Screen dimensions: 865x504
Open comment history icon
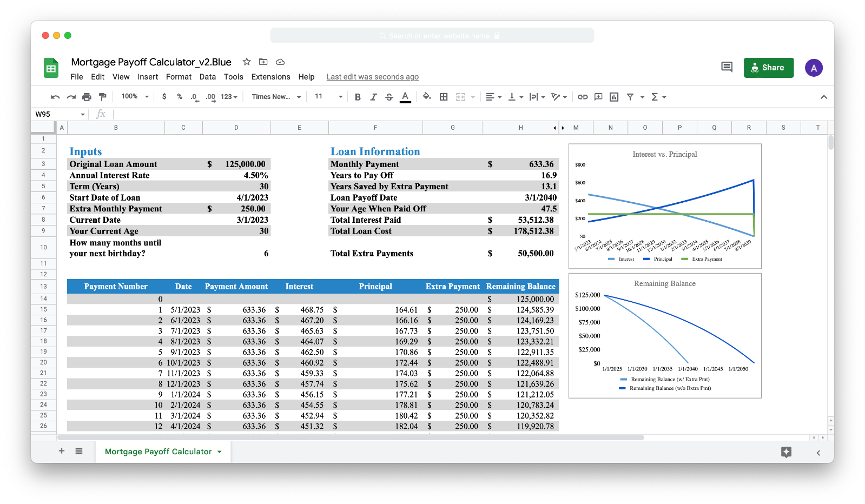point(727,67)
